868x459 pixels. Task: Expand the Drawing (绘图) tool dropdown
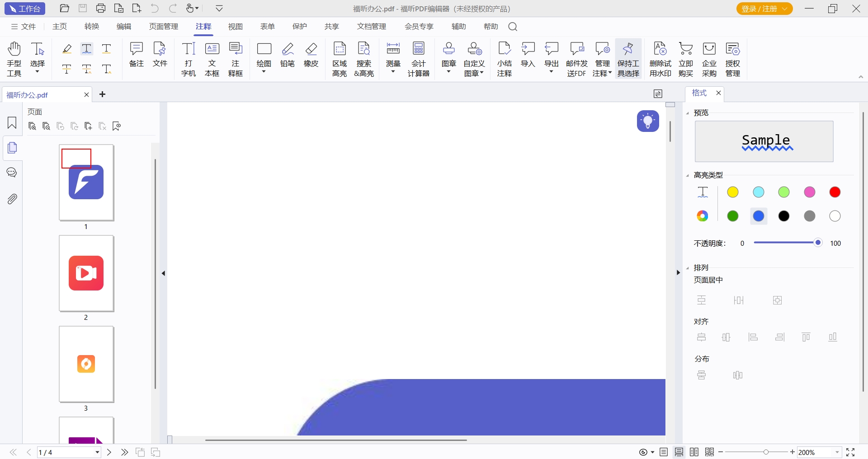click(x=264, y=72)
